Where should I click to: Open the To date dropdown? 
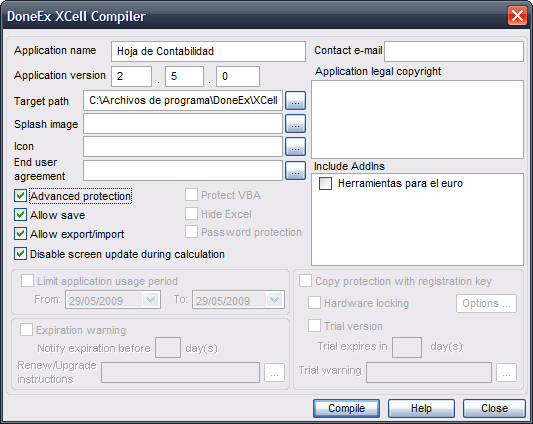pyautogui.click(x=275, y=300)
